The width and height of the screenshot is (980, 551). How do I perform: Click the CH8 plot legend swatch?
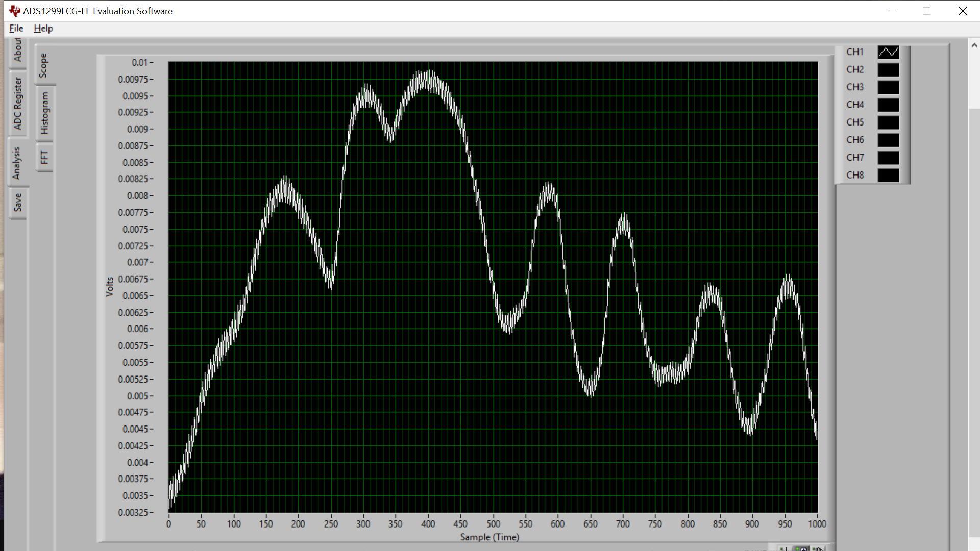888,175
